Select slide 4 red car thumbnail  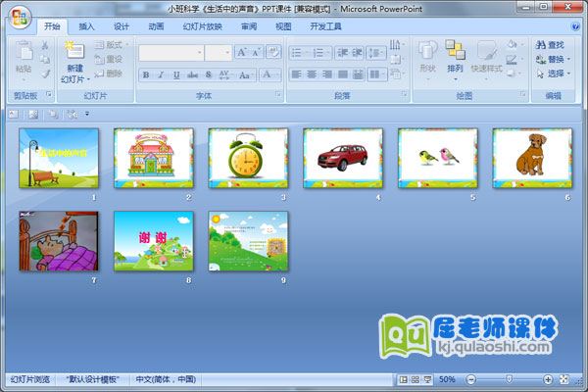343,158
